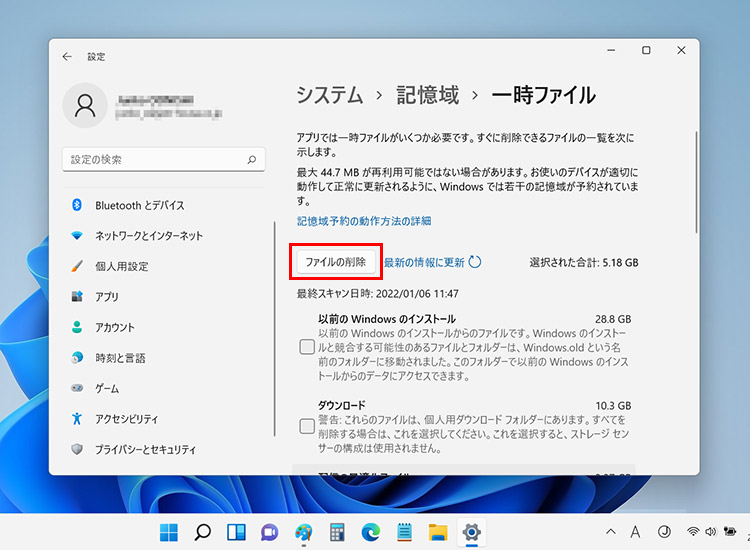Click the back arrow in Settings
Viewport: 750px width, 550px height.
coord(67,57)
